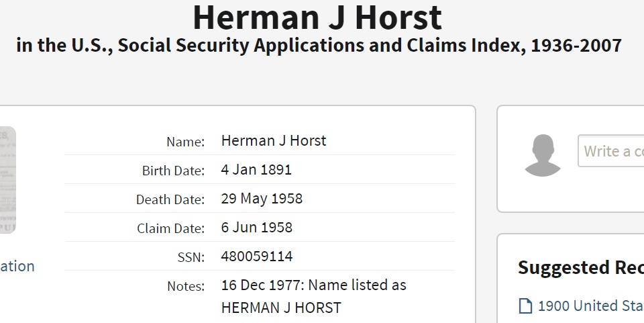Select the SSN value 480059114
The height and width of the screenshot is (323, 644).
(257, 257)
